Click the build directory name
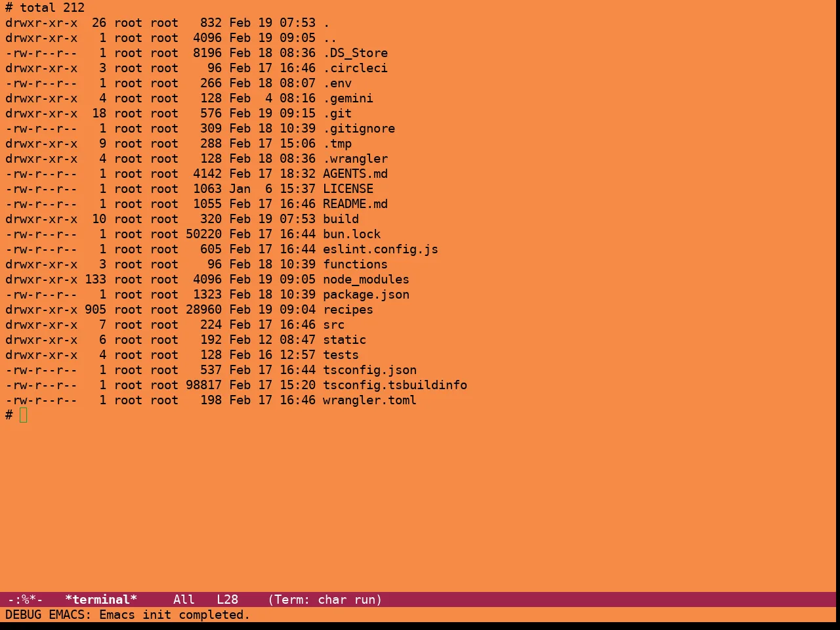This screenshot has width=840, height=630. [341, 219]
